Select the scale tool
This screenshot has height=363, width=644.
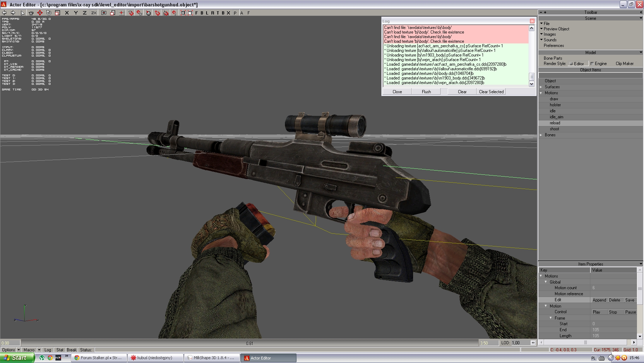coord(58,13)
